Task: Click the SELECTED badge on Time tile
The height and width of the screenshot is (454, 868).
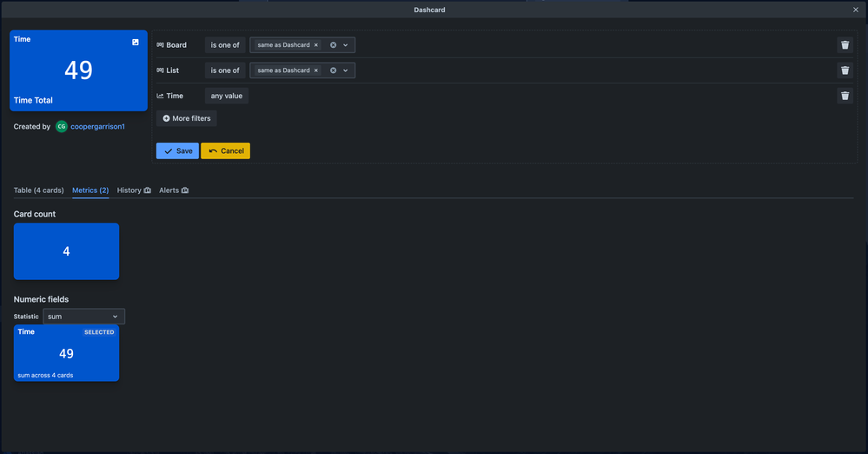Action: coord(99,332)
